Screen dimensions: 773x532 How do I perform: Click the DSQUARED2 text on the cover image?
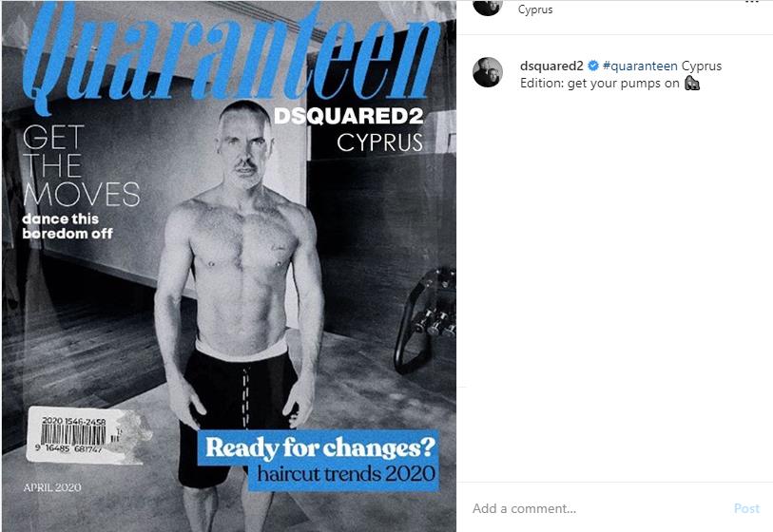click(x=349, y=116)
